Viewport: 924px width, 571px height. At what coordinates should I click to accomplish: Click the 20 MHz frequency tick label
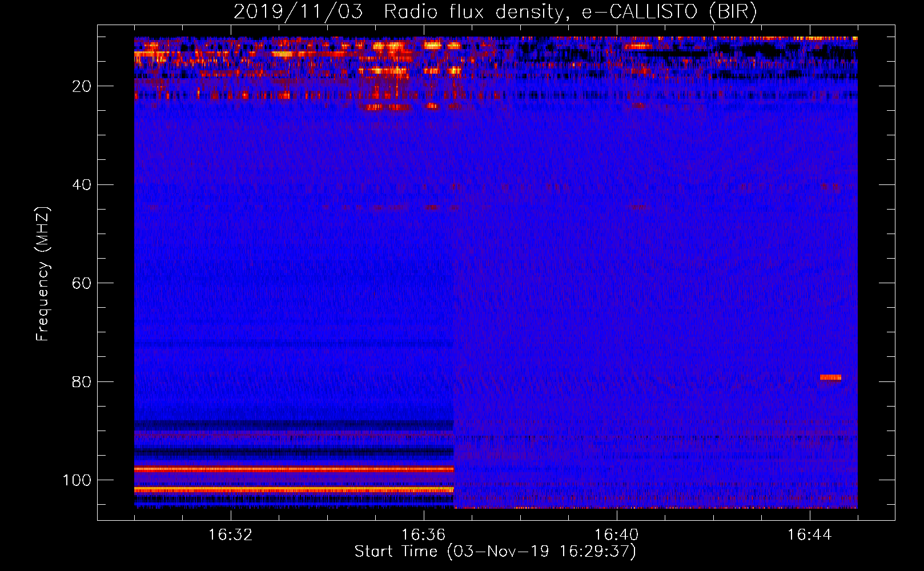pyautogui.click(x=82, y=86)
